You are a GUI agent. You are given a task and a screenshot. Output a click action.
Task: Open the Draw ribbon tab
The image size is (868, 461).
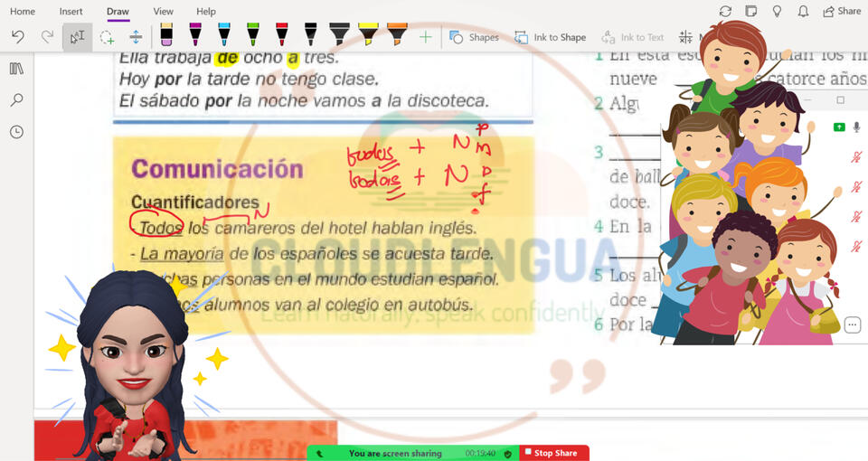tap(118, 12)
